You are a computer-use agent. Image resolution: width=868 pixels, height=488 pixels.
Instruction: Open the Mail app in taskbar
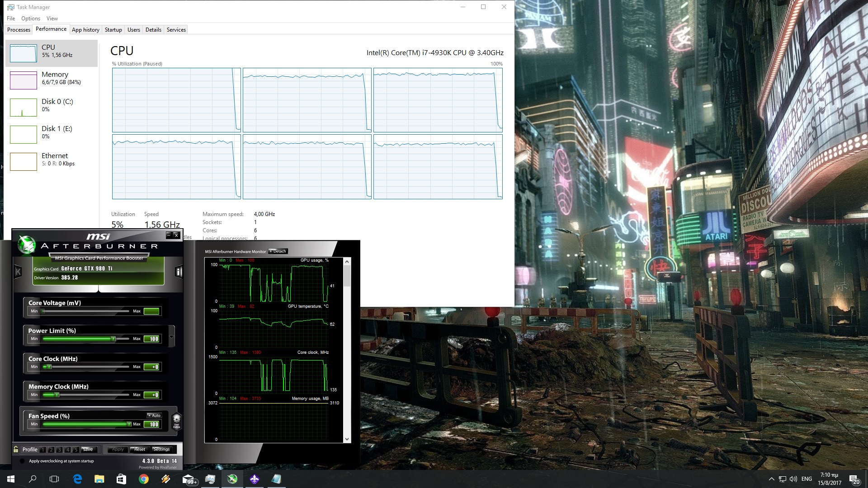coord(189,479)
